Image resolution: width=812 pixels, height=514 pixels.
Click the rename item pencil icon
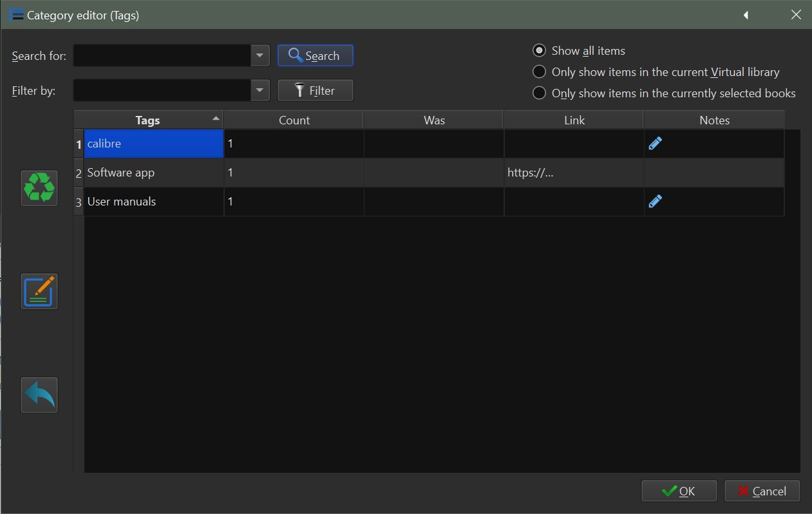click(39, 291)
